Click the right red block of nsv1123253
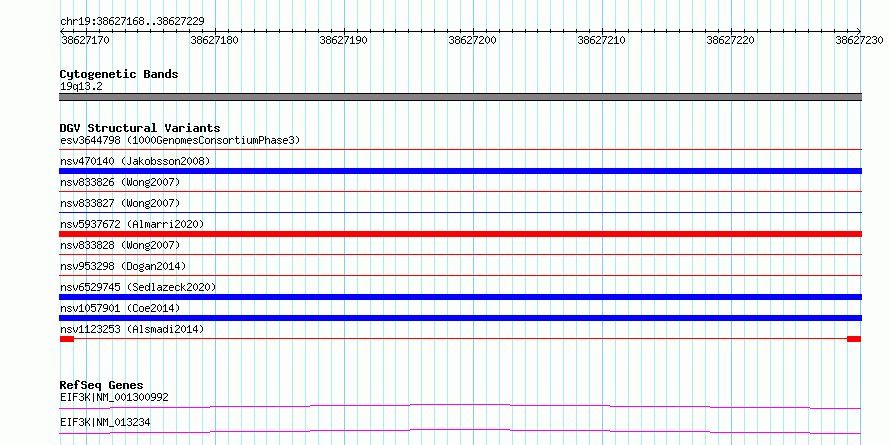890x445 pixels. pos(854,339)
